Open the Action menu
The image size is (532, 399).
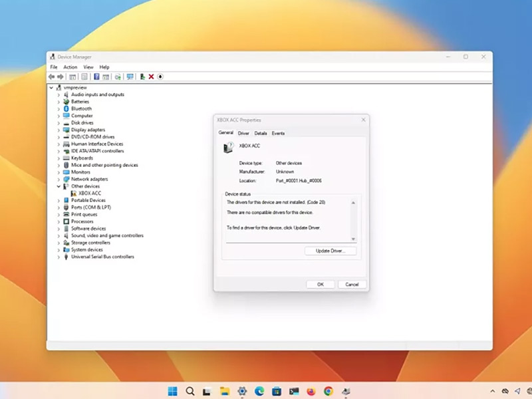pos(70,67)
